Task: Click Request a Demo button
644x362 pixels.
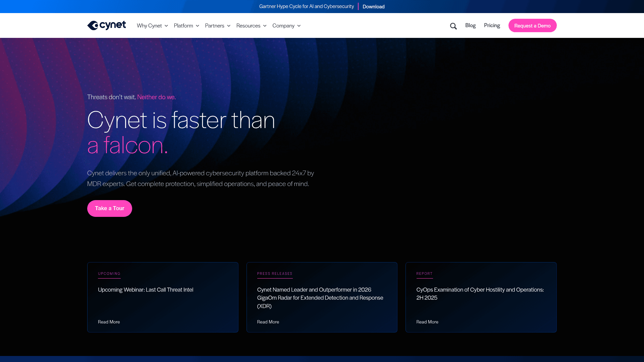Action: 532,25
